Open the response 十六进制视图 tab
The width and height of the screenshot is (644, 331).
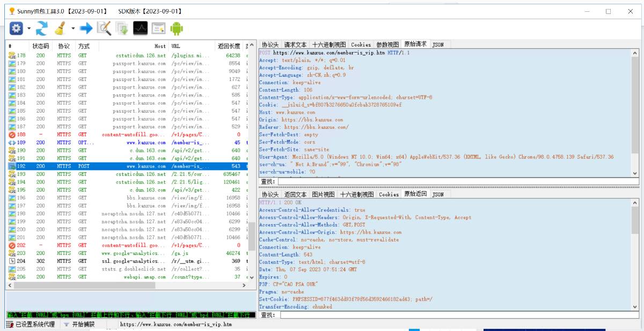click(357, 194)
